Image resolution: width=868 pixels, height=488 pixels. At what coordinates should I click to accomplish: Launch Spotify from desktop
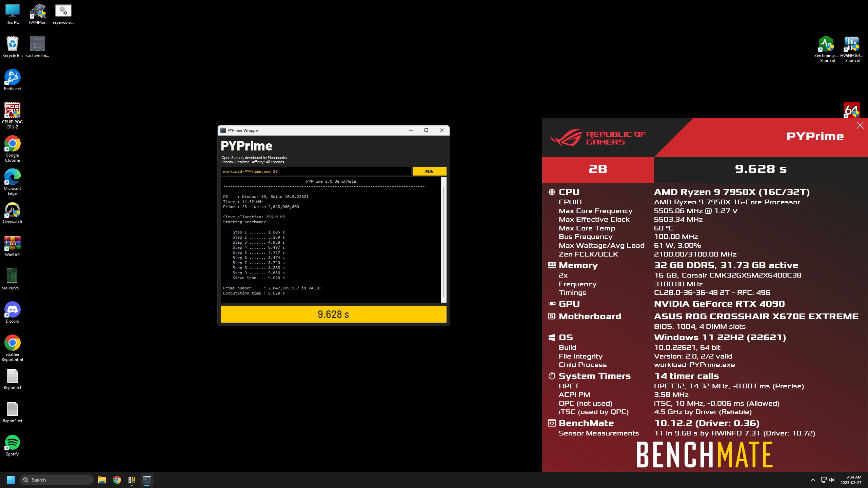pyautogui.click(x=12, y=446)
